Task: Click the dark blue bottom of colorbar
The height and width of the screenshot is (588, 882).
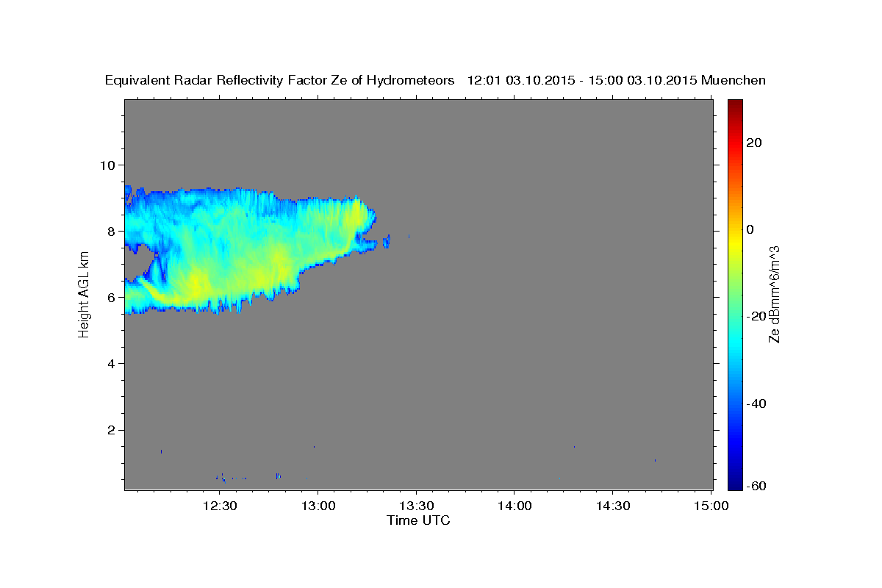Action: (734, 483)
